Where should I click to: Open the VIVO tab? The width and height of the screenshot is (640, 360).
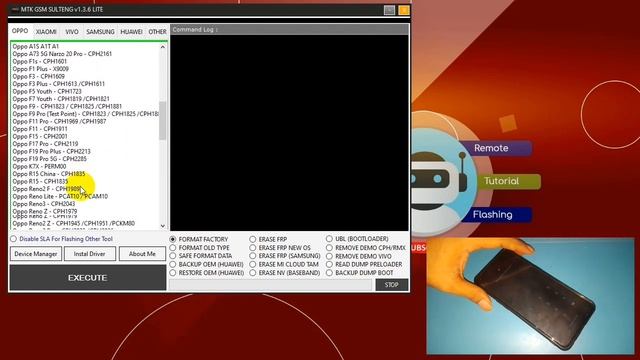click(x=72, y=31)
